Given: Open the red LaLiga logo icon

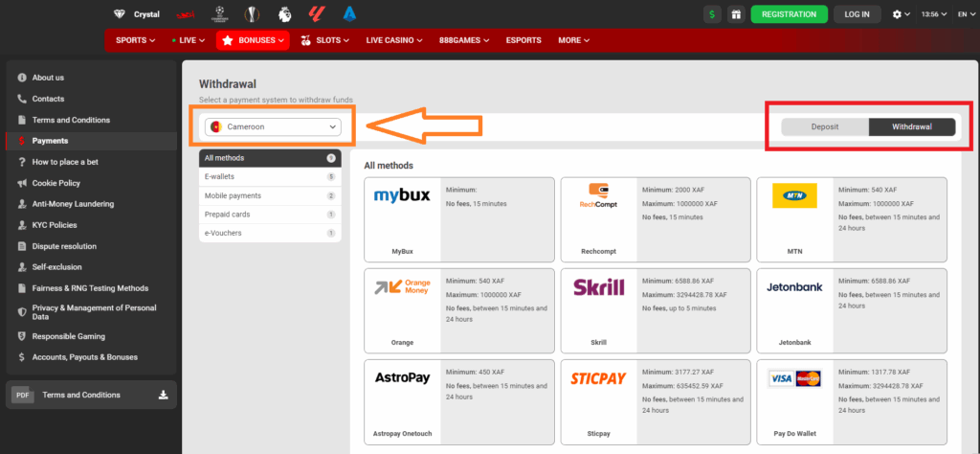Looking at the screenshot, I should coord(317,13).
